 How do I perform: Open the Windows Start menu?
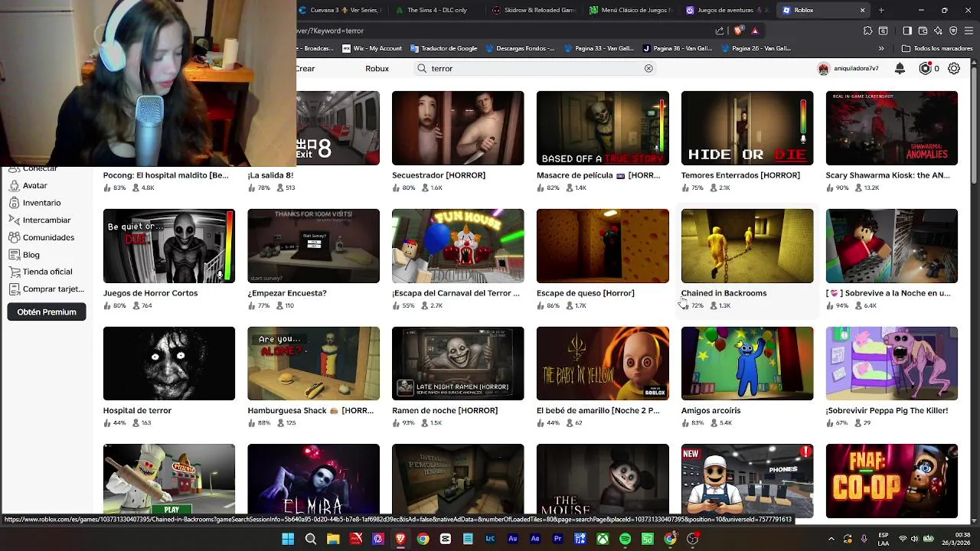(288, 539)
